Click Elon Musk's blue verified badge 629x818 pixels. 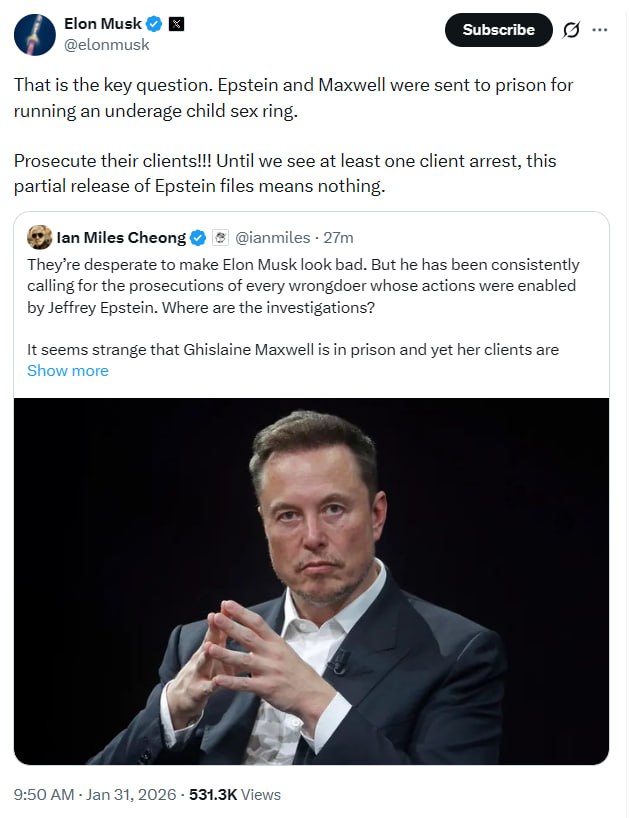[x=155, y=24]
